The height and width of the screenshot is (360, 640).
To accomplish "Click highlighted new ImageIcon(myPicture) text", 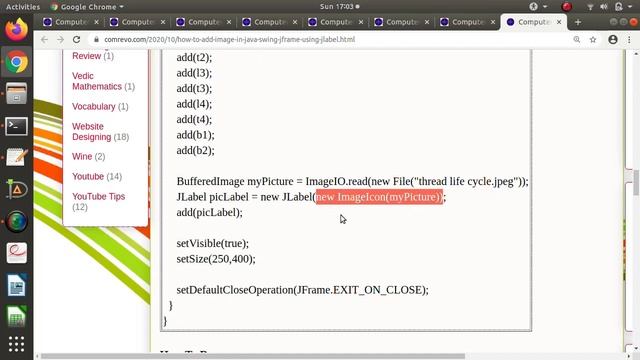I will 379,197.
